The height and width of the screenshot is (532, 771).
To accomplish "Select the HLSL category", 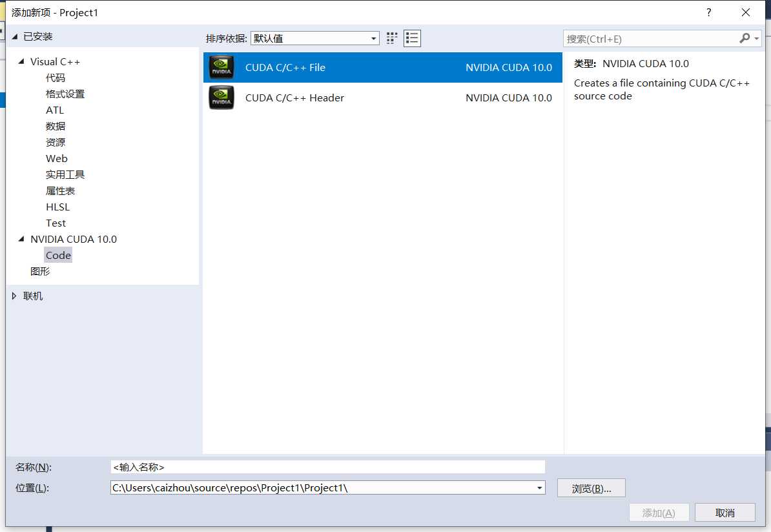I will [58, 207].
